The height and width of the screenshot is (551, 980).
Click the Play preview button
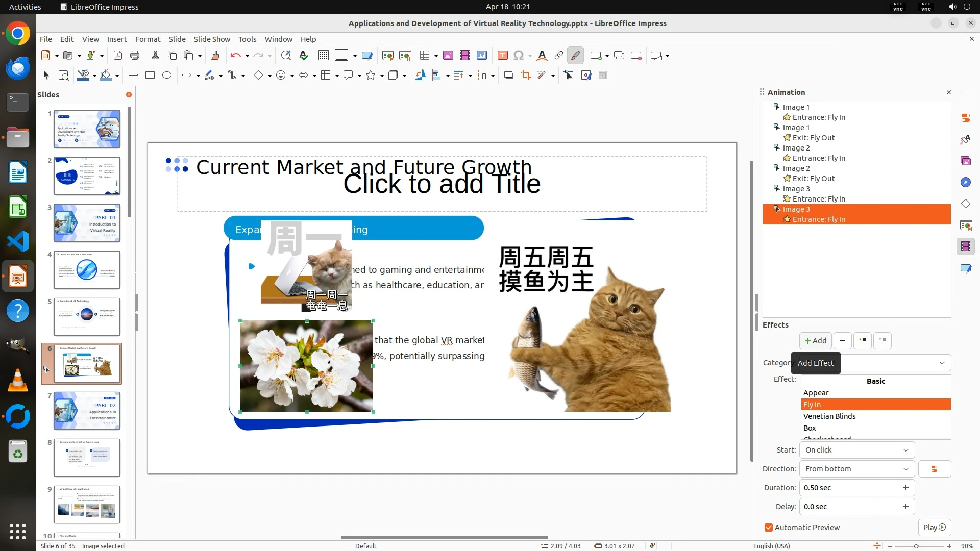[934, 528]
